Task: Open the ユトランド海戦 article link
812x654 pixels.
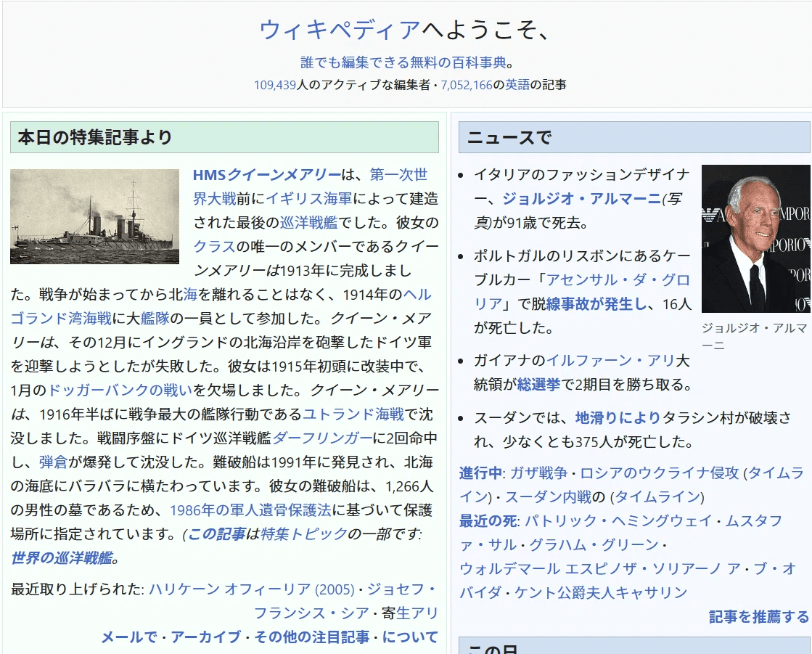Action: click(x=353, y=414)
